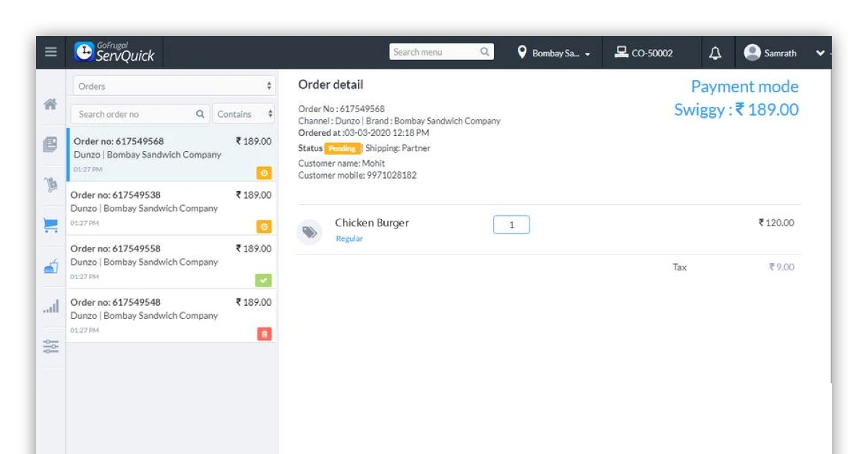Click the Order detail heading
The width and height of the screenshot is (868, 454).
click(x=331, y=85)
